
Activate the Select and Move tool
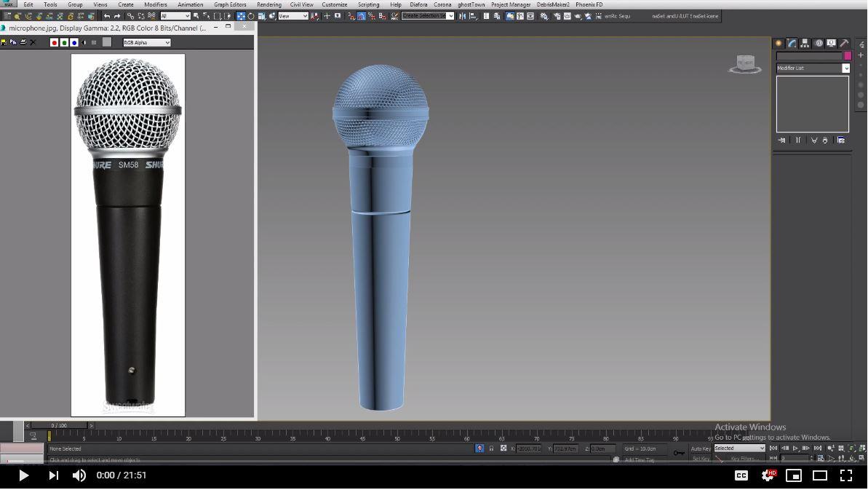(241, 16)
